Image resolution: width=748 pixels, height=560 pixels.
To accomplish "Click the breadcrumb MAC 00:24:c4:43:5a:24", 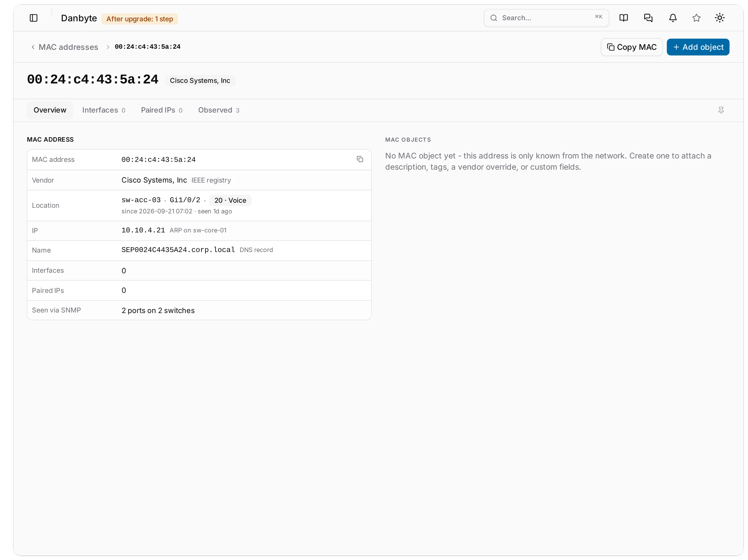I will click(147, 47).
